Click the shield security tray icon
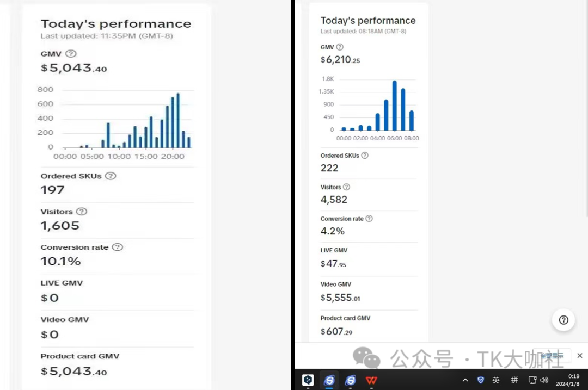Viewport: 588px width, 390px height. click(x=480, y=380)
